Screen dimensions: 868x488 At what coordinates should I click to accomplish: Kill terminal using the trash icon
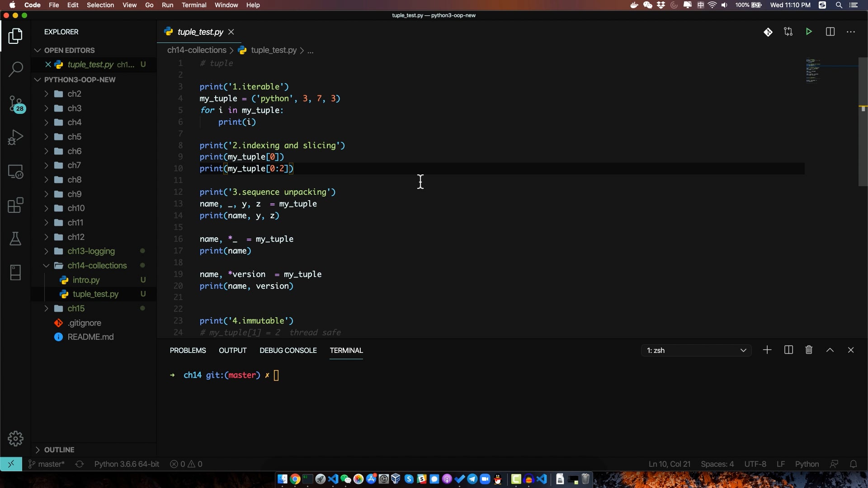tap(809, 350)
